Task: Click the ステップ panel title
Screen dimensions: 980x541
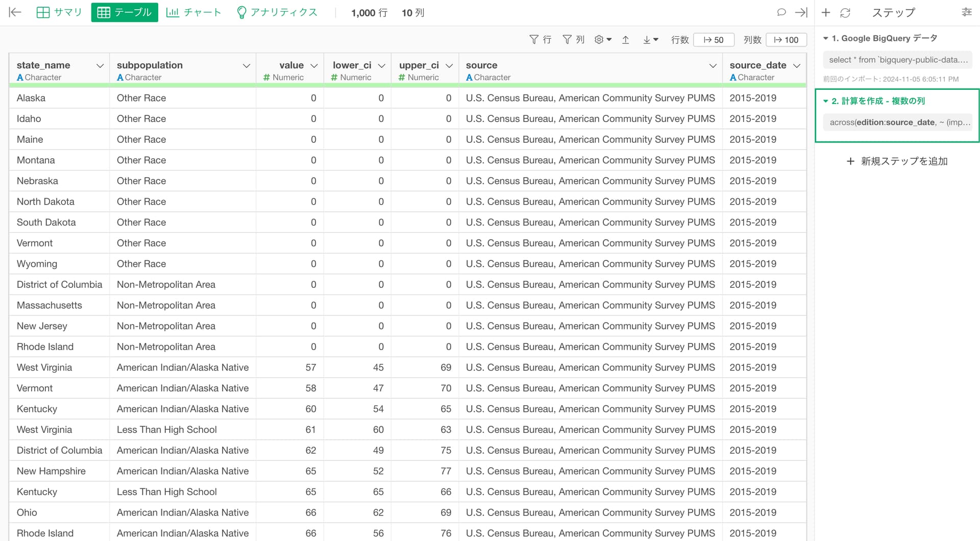Action: (x=893, y=13)
